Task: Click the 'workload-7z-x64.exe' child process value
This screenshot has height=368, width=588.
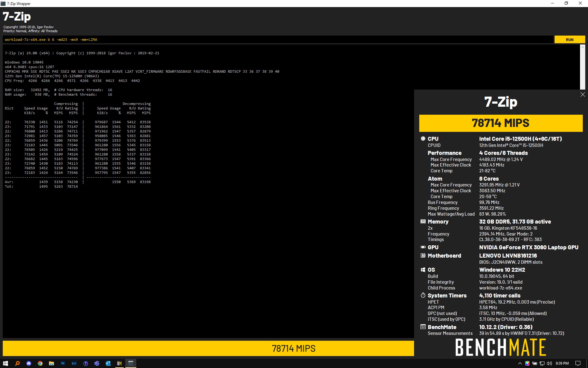Action: [501, 288]
